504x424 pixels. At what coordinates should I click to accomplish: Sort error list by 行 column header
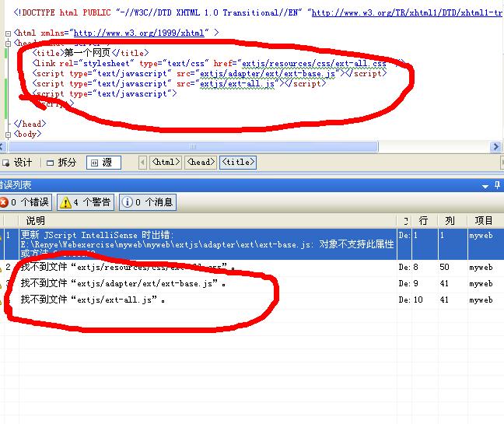click(424, 221)
